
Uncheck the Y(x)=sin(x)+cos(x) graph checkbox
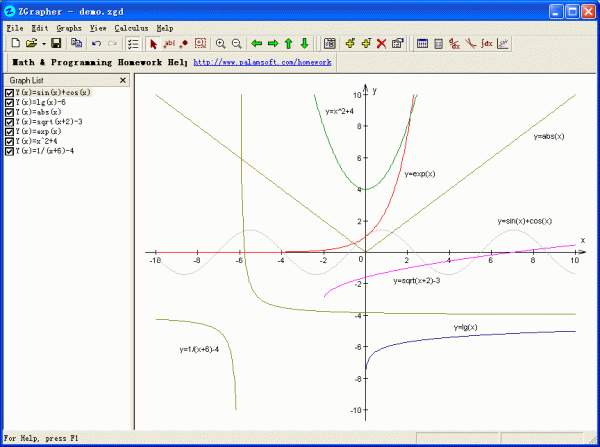click(10, 92)
